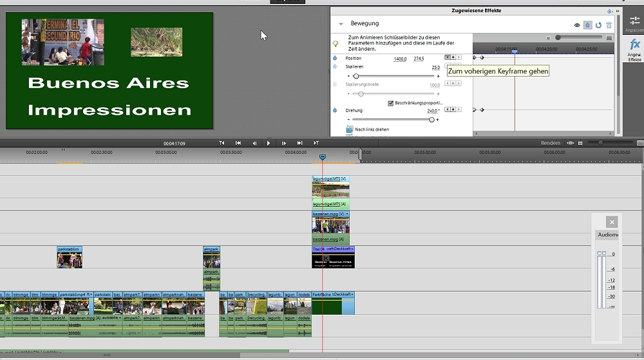Step forward one frame
644x360 pixels.
pyautogui.click(x=284, y=143)
